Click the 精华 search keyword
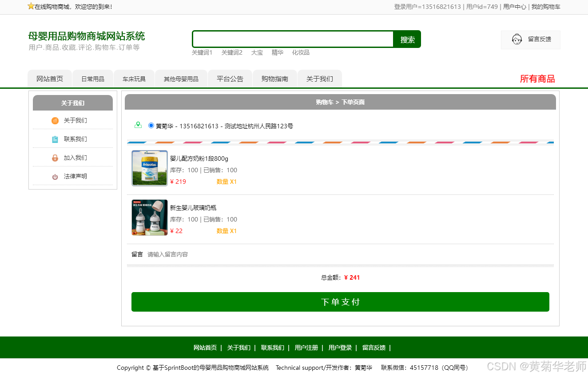This screenshot has height=376, width=588. click(278, 52)
